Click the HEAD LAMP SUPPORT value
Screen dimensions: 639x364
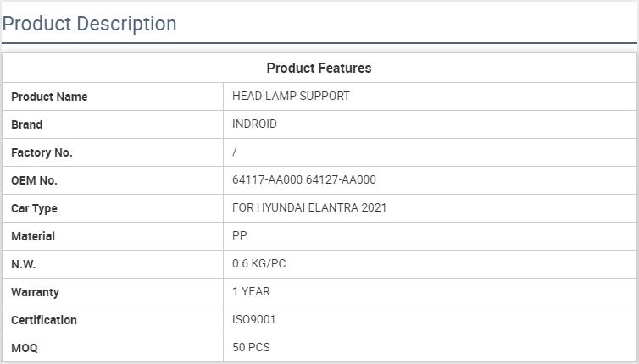(291, 96)
